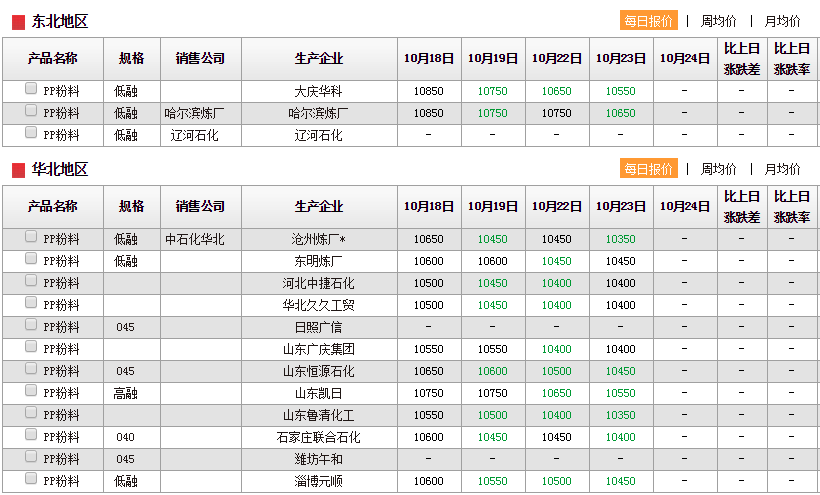Viewport: 820px width, 495px height.
Task: Click 销售公司 header in 华北地区 table
Action: pos(200,206)
